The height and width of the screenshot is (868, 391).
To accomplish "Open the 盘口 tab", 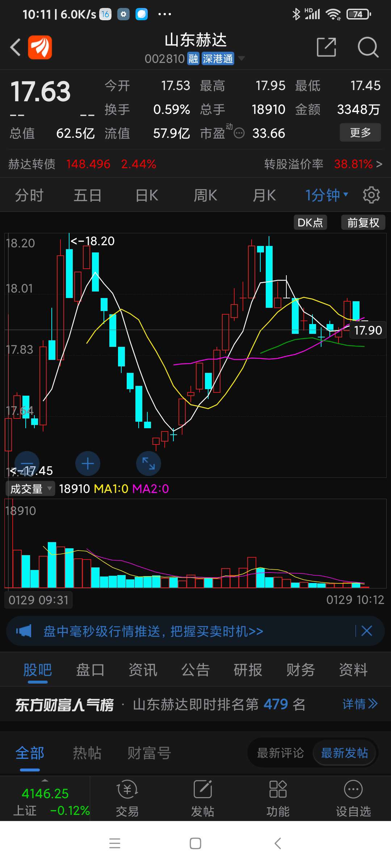I will pyautogui.click(x=90, y=670).
